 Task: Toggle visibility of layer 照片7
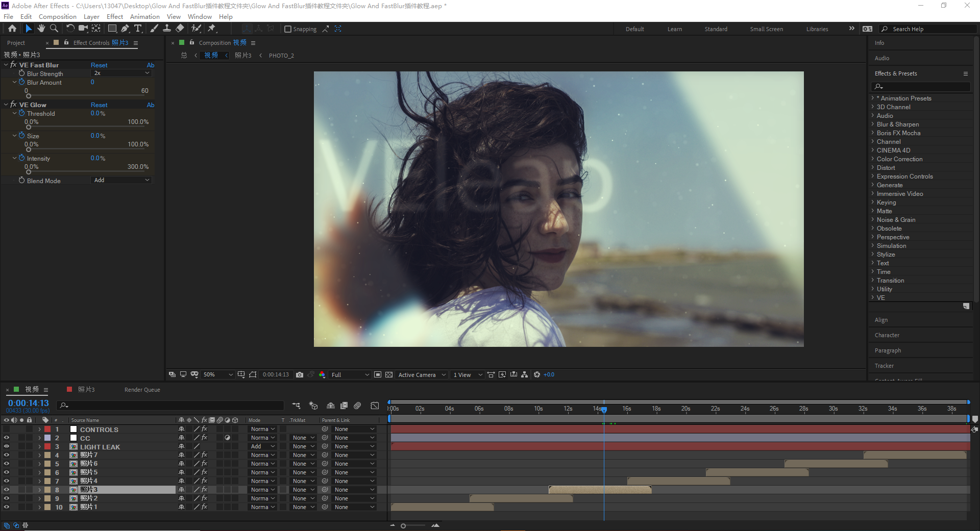(7, 455)
